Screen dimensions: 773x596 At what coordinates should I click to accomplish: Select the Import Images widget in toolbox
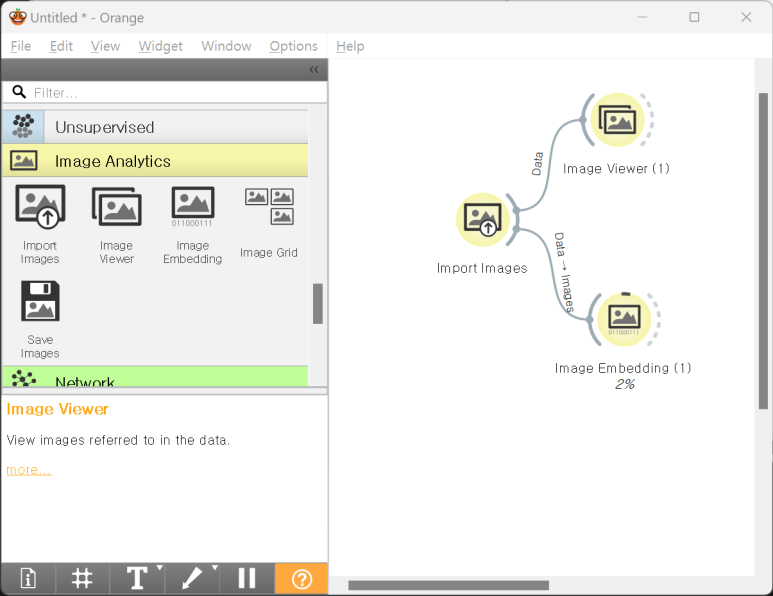tap(40, 224)
